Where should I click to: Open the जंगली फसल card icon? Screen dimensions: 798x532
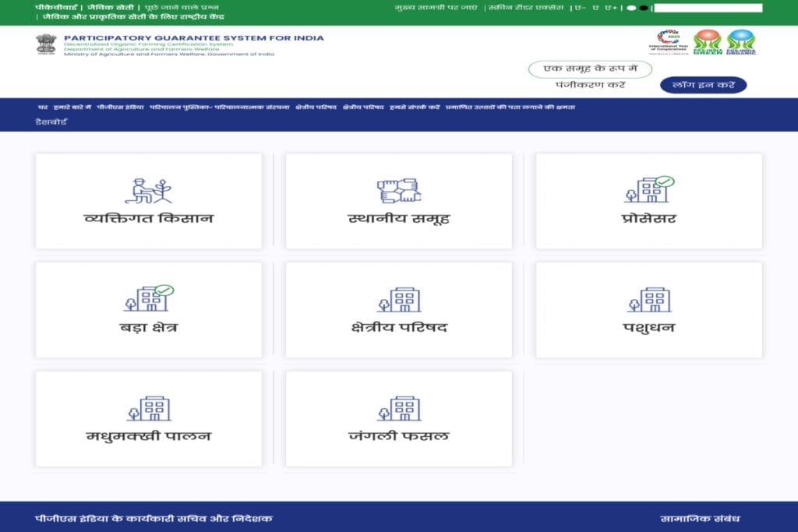tap(398, 408)
